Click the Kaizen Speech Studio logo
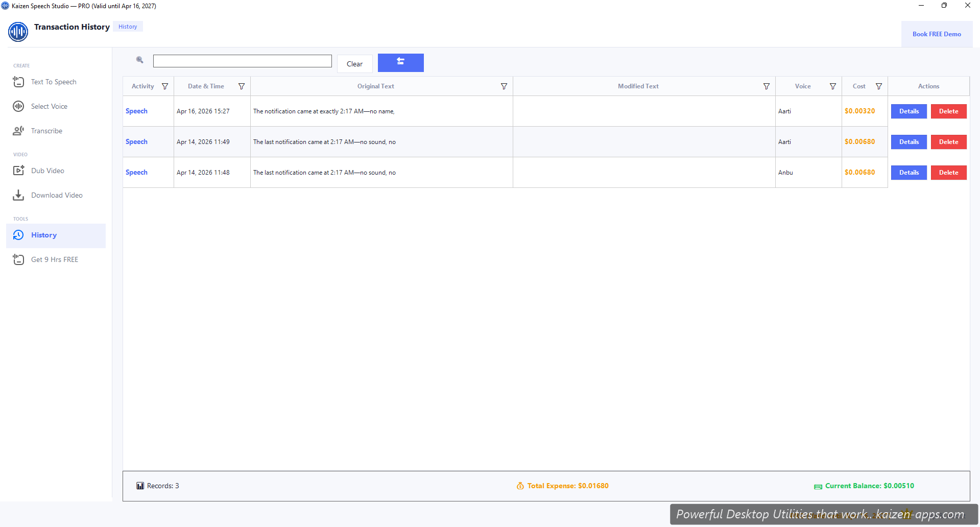This screenshot has height=527, width=980. pos(18,32)
